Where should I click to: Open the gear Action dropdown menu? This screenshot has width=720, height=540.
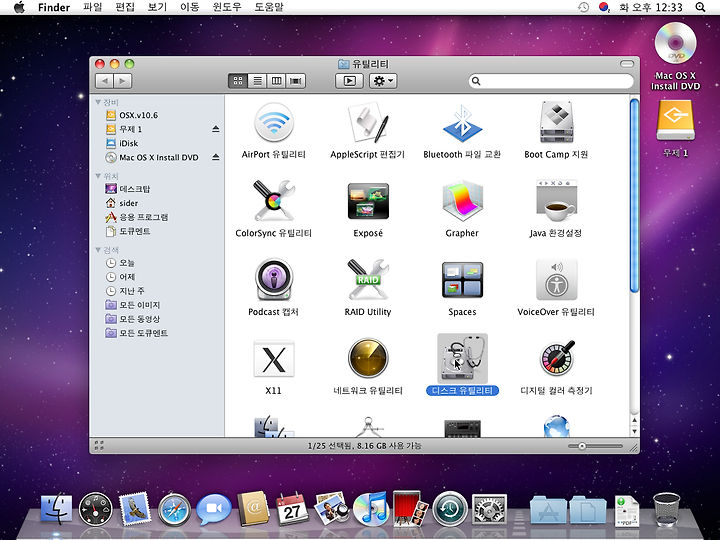pyautogui.click(x=383, y=81)
